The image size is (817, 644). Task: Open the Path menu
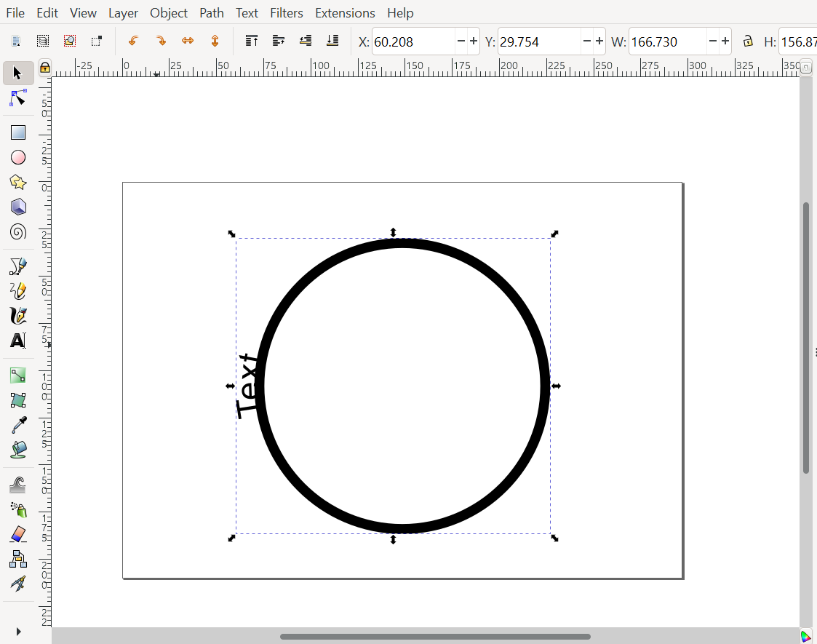211,12
